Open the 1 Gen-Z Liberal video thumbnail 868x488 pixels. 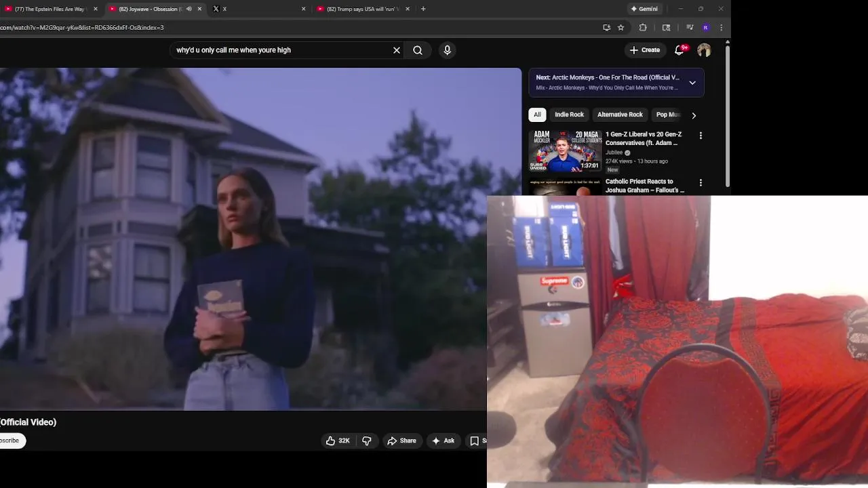tap(565, 151)
